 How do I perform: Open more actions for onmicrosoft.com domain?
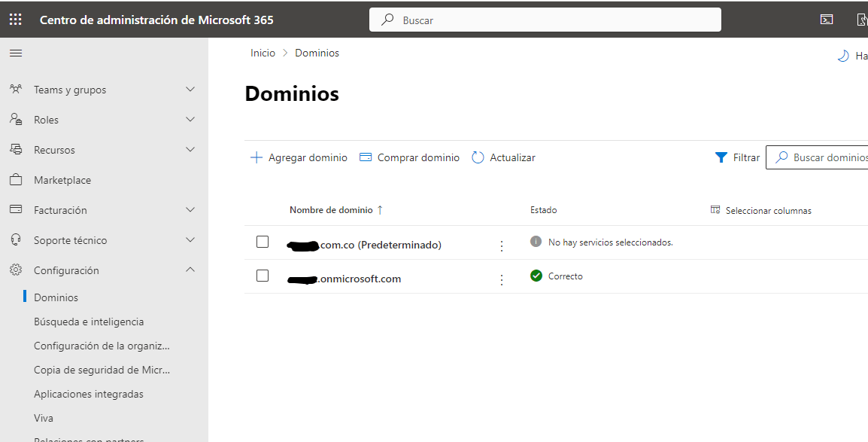point(502,279)
